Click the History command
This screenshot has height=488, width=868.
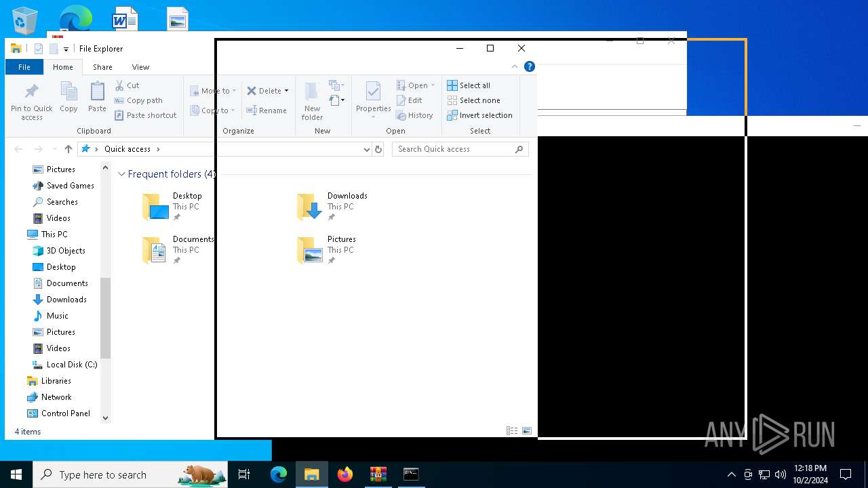tap(414, 115)
